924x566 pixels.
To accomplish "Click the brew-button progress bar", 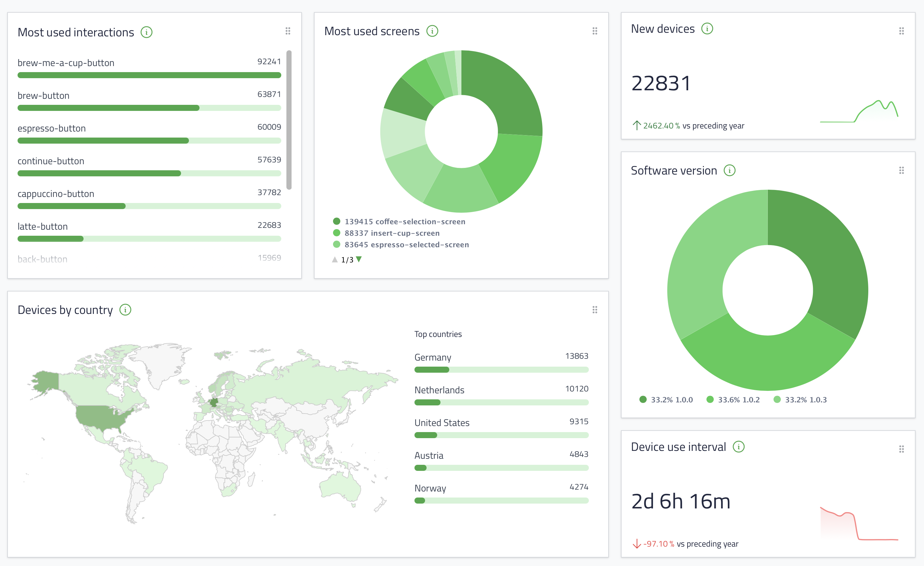I will (x=149, y=108).
